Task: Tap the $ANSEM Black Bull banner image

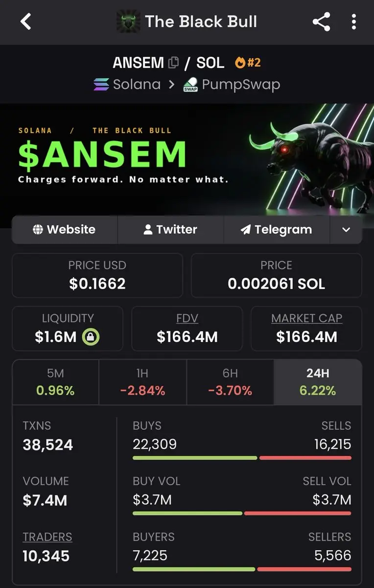Action: pos(187,159)
